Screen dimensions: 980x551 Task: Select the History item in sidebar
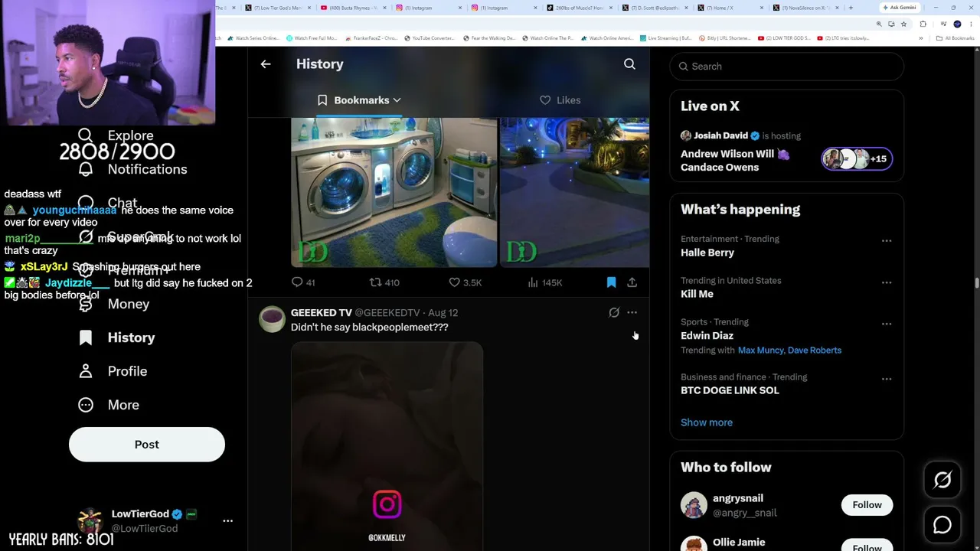[x=116, y=337]
